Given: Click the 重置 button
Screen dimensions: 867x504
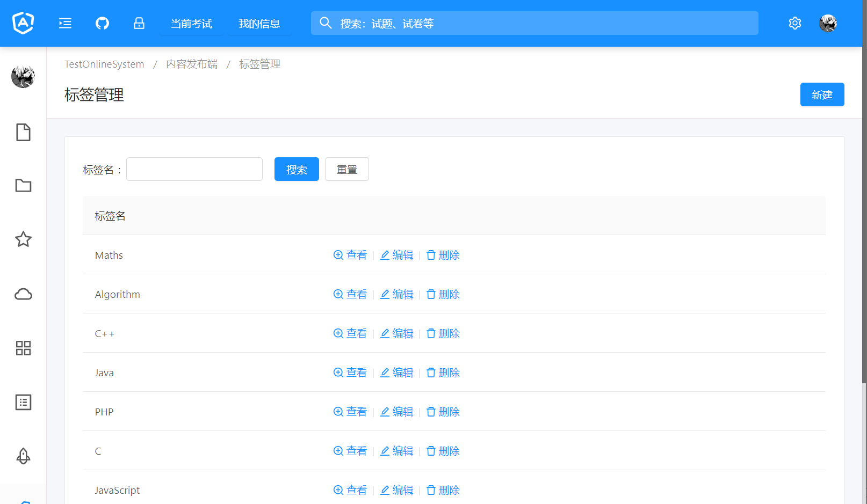Looking at the screenshot, I should click(x=346, y=170).
